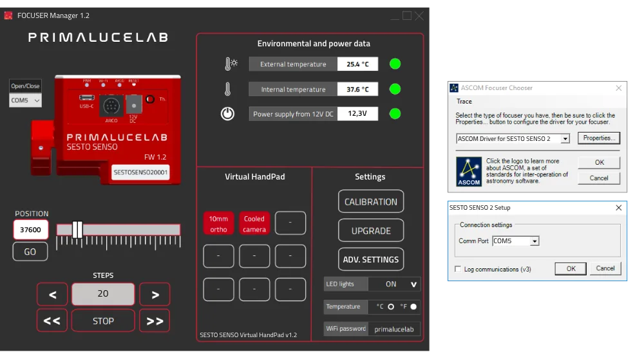The width and height of the screenshot is (644, 359).
Task: Click the ASCOM logo image
Action: [469, 172]
